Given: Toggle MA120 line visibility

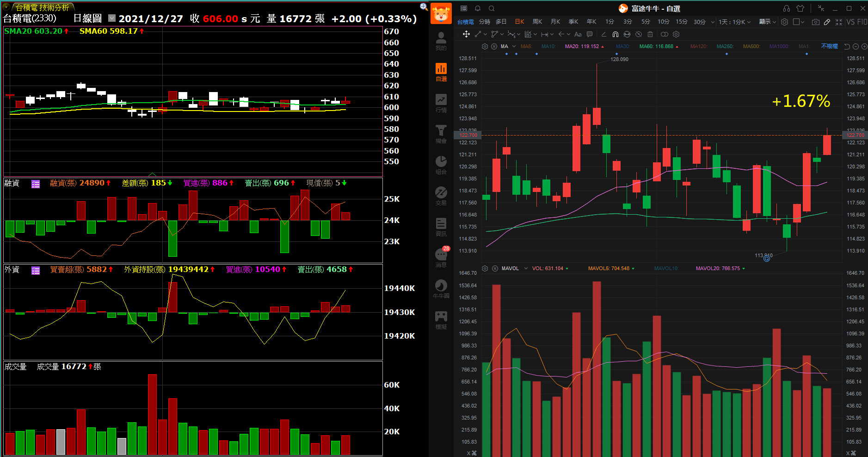Looking at the screenshot, I should (x=699, y=46).
